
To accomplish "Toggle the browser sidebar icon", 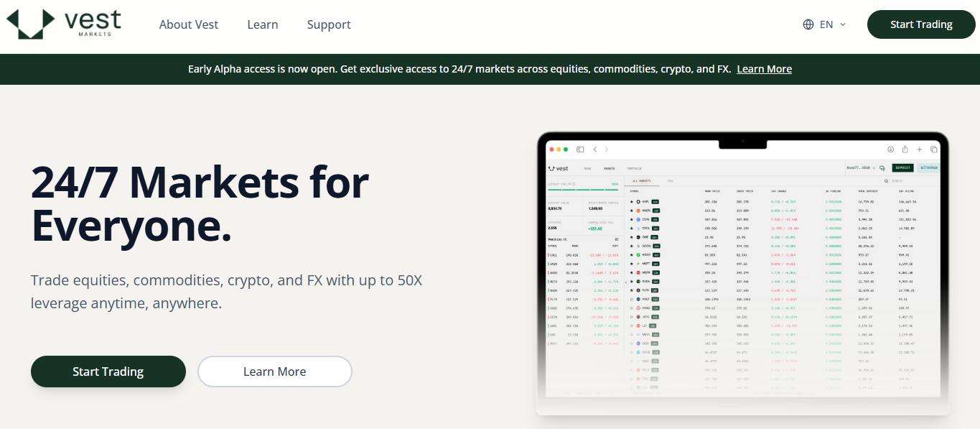I will (580, 149).
